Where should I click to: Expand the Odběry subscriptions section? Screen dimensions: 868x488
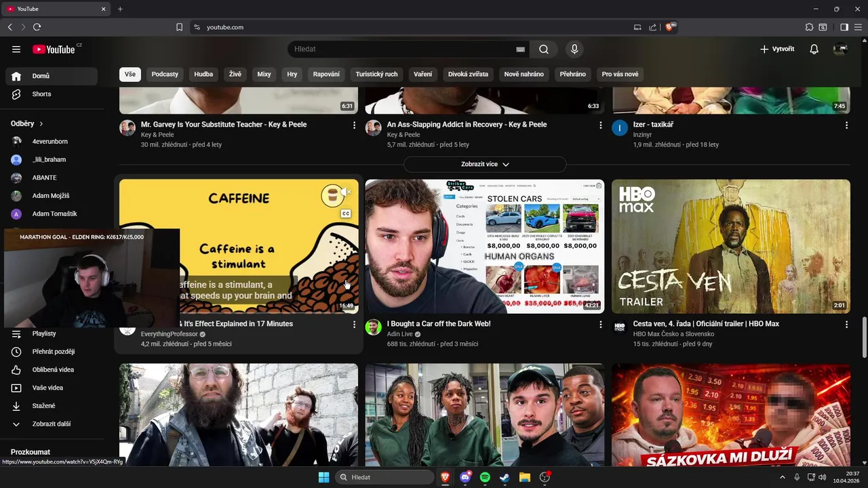point(27,124)
